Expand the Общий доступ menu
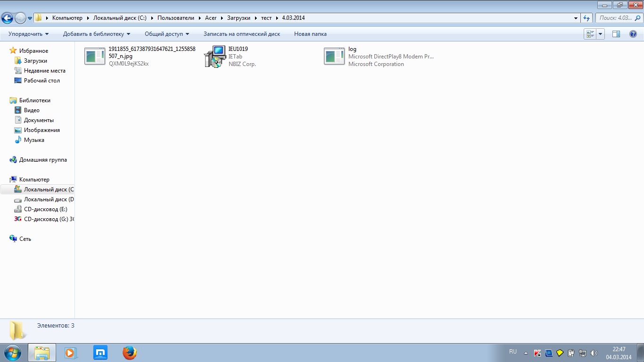This screenshot has height=362, width=644. click(x=166, y=34)
